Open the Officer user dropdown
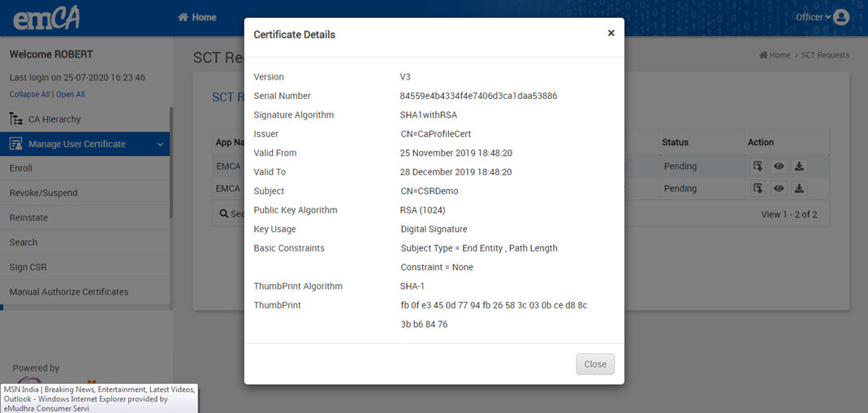The width and height of the screenshot is (868, 413). [813, 17]
